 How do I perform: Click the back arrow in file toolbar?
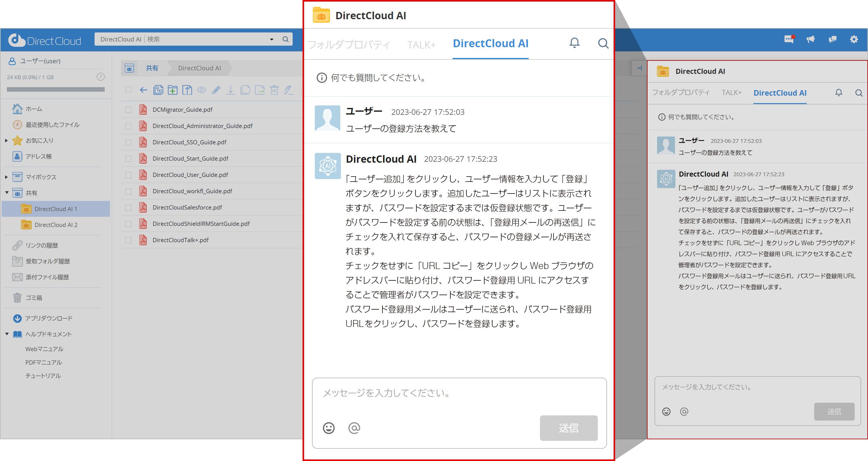point(143,90)
